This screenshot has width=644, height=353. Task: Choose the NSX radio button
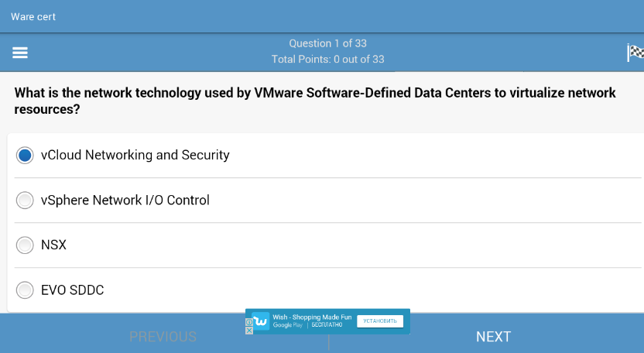[25, 245]
